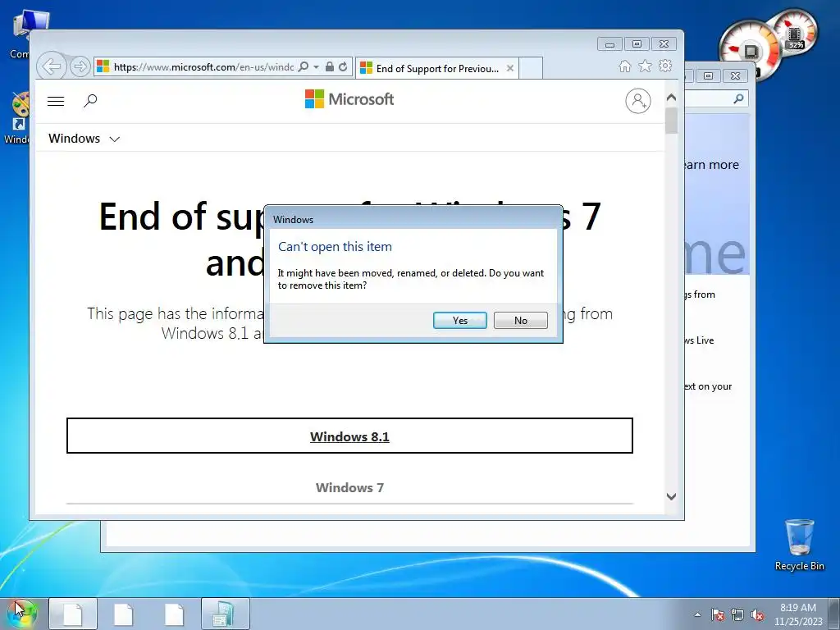Open the clock showing 8:19 AM
840x630 pixels.
point(797,614)
